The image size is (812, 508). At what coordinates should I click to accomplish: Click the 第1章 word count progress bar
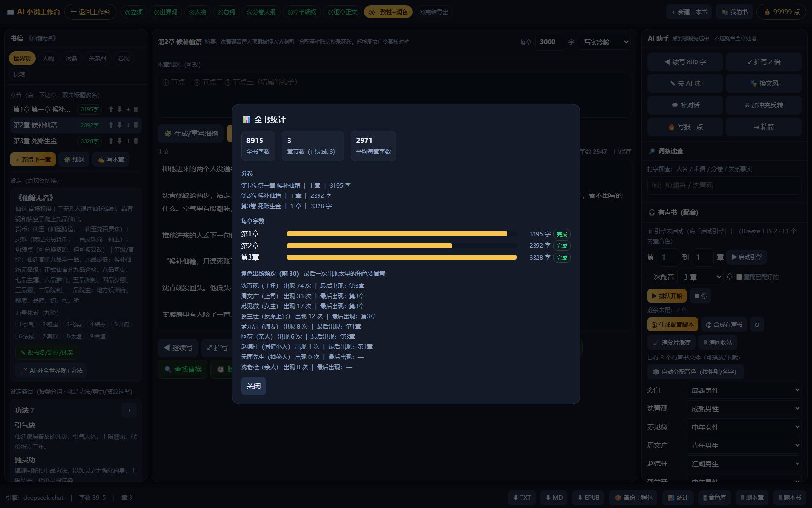401,234
